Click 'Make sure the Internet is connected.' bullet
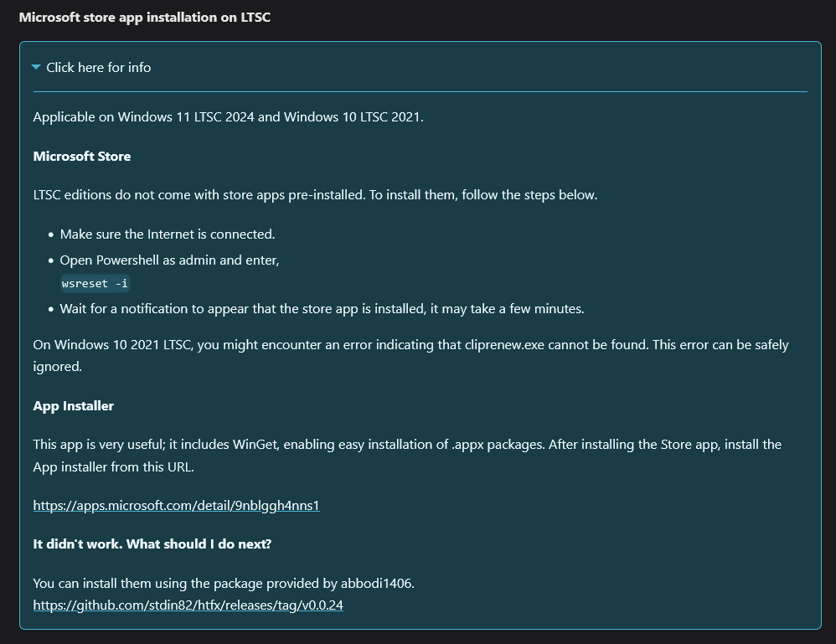Image resolution: width=836 pixels, height=644 pixels. [168, 234]
